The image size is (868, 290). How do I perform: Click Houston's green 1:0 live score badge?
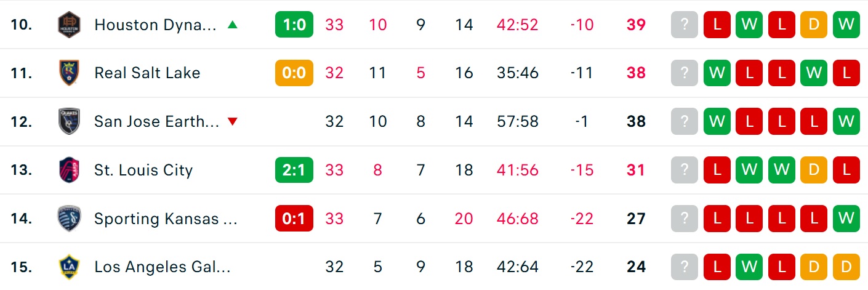pyautogui.click(x=294, y=25)
